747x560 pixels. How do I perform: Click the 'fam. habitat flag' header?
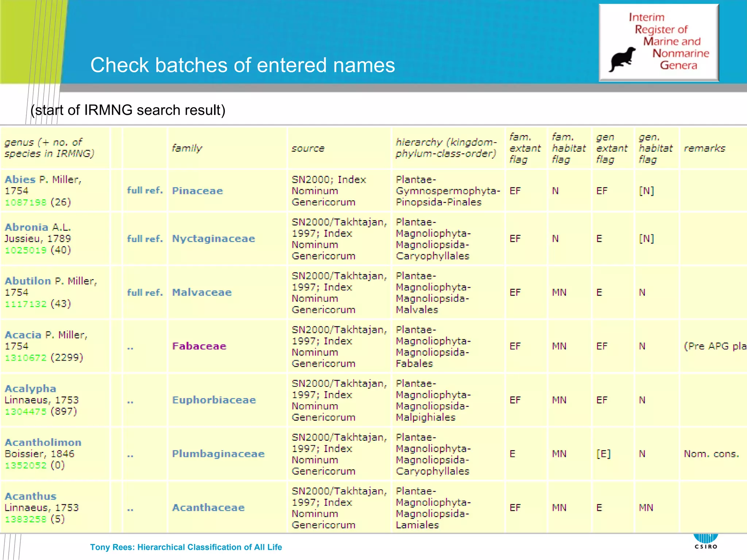[568, 148]
